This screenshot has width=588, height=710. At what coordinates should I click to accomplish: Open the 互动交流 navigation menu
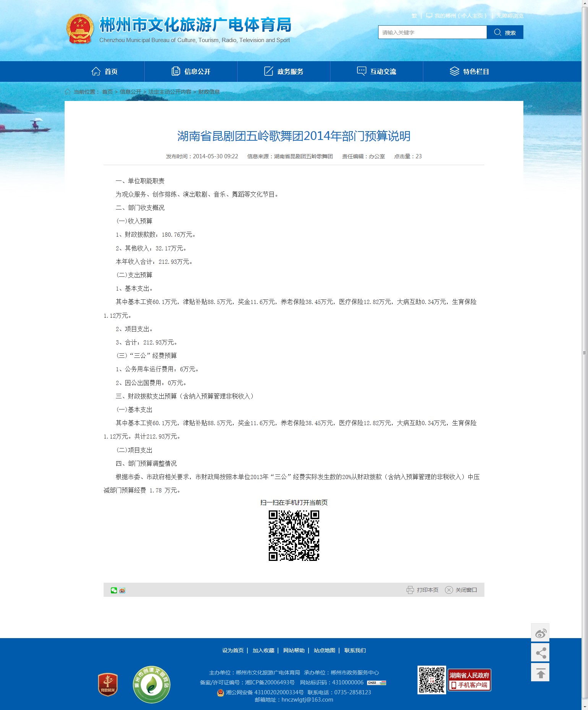pos(377,71)
